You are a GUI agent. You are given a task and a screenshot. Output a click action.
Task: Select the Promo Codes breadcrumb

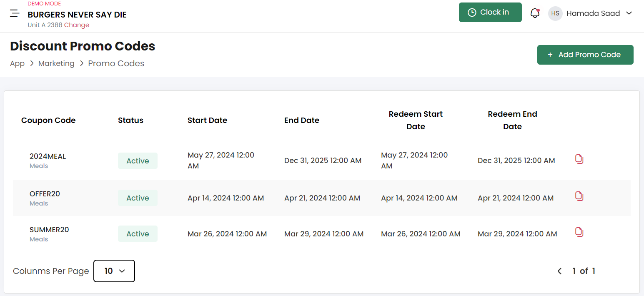coord(116,63)
